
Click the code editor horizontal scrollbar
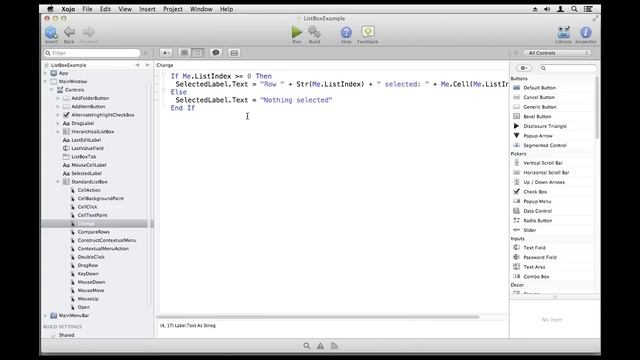tap(318, 317)
